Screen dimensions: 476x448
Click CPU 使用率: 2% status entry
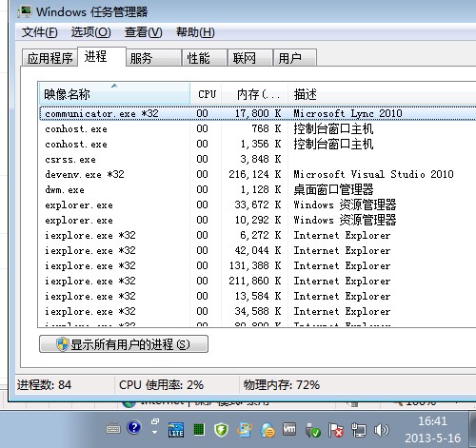tap(161, 385)
